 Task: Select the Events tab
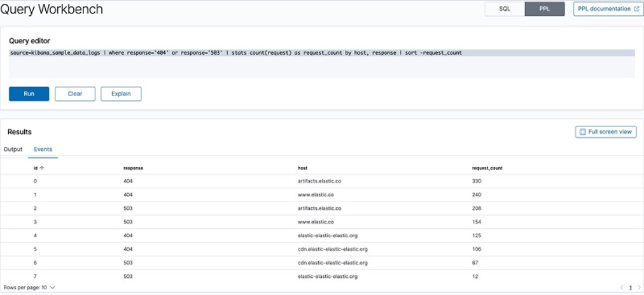pos(43,149)
